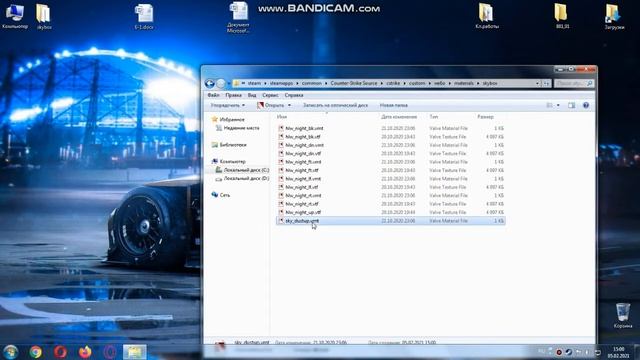Open Компьютер desktop icon

coord(15,16)
